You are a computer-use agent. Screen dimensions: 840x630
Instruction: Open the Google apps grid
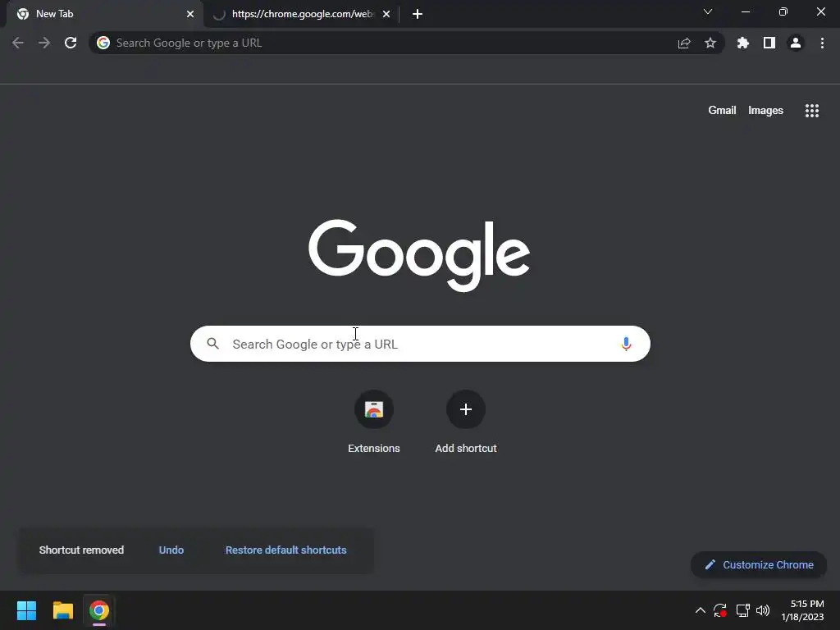[811, 111]
